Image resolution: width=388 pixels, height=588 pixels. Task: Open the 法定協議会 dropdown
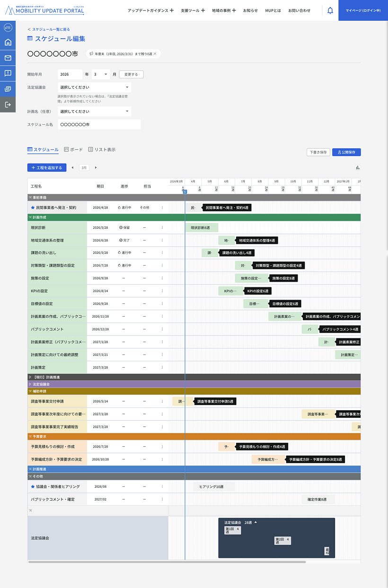[94, 87]
